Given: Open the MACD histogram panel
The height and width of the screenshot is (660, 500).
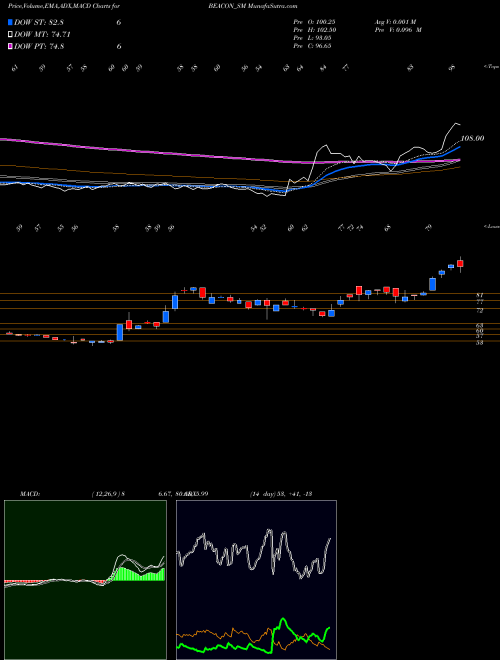Looking at the screenshot, I should click(x=85, y=580).
